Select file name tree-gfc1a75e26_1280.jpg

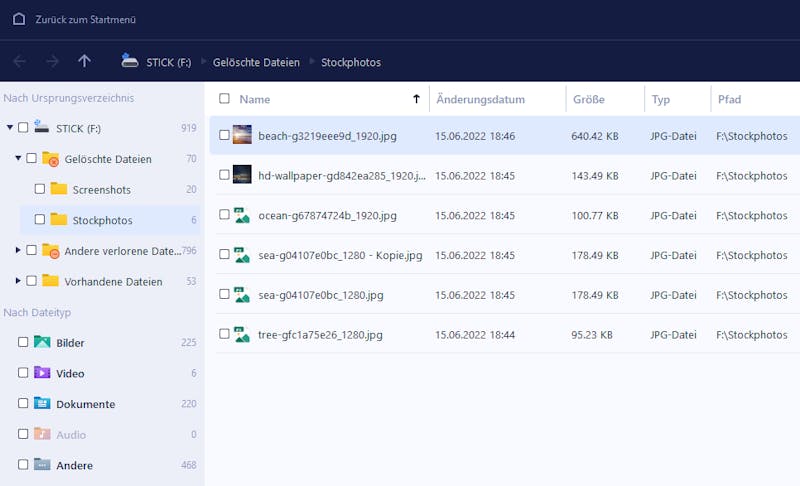pyautogui.click(x=320, y=335)
